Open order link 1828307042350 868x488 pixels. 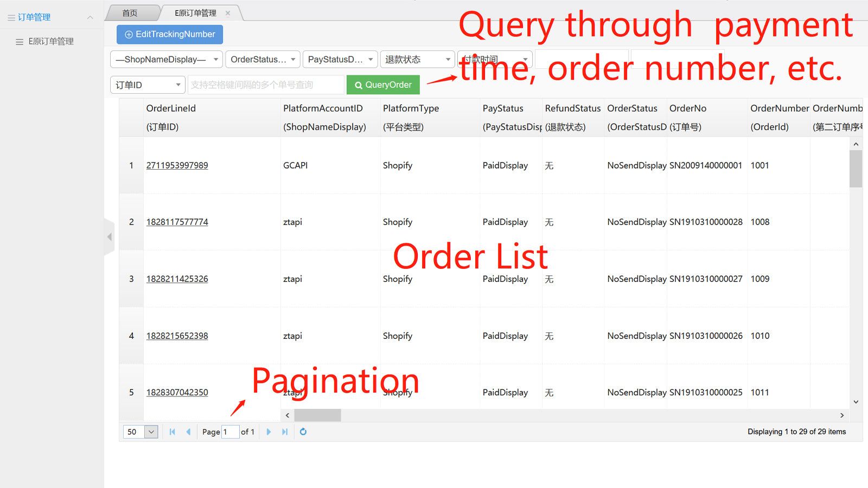(x=177, y=392)
